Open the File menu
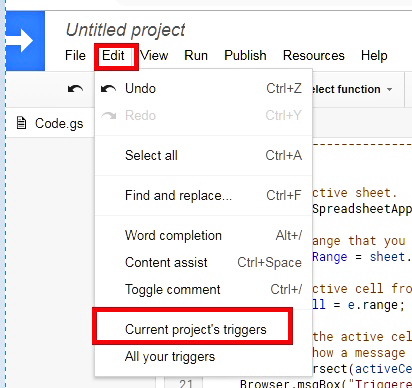Viewport: 412px width, 388px height. pos(75,55)
